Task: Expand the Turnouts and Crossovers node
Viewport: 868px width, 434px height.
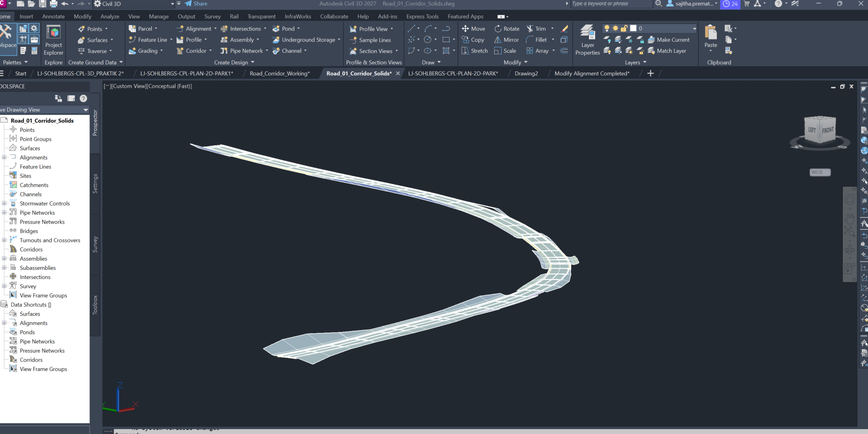Action: pyautogui.click(x=4, y=240)
